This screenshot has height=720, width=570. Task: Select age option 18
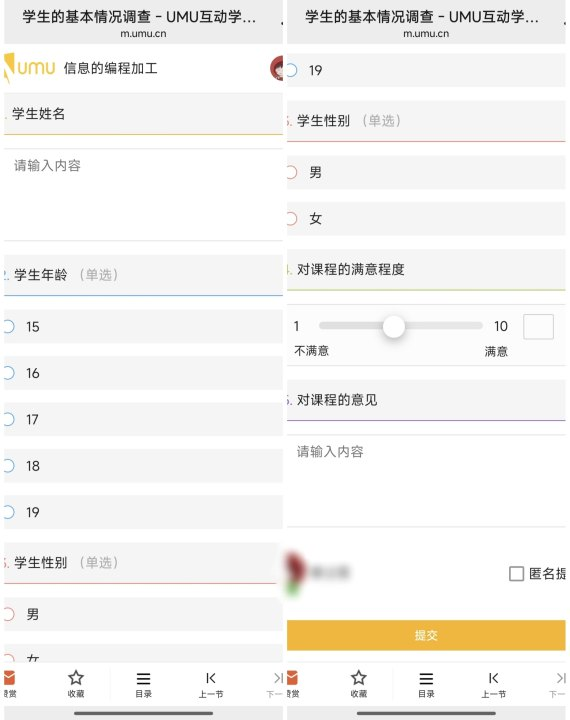[143, 466]
